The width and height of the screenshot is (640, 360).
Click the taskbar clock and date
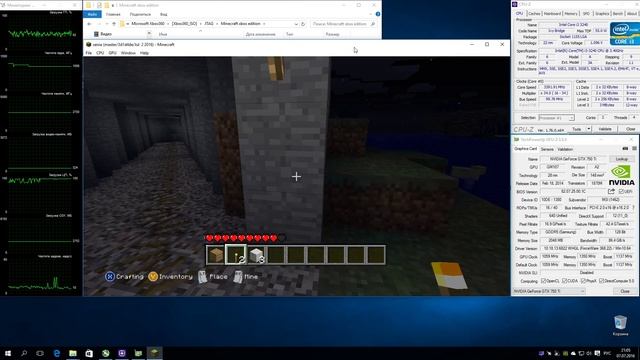(625, 353)
